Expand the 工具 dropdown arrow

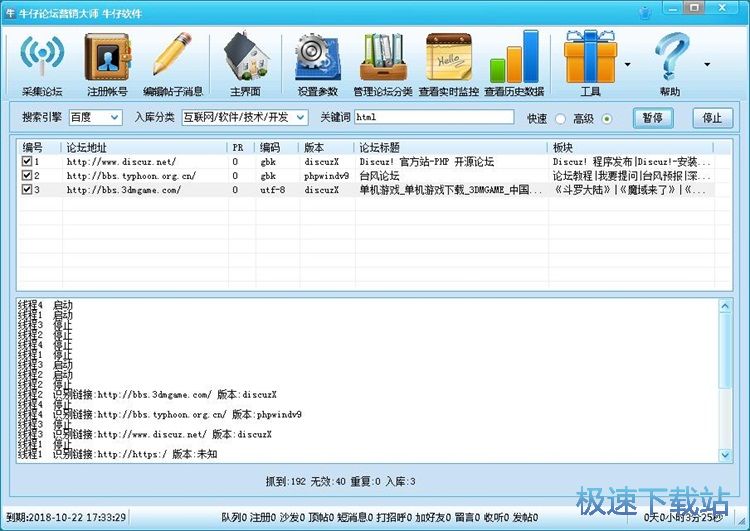tap(628, 64)
